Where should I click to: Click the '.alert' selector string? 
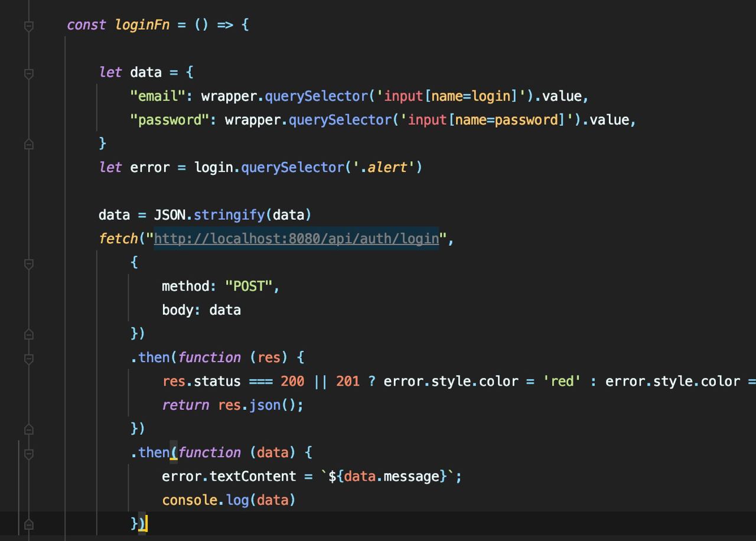(x=384, y=167)
